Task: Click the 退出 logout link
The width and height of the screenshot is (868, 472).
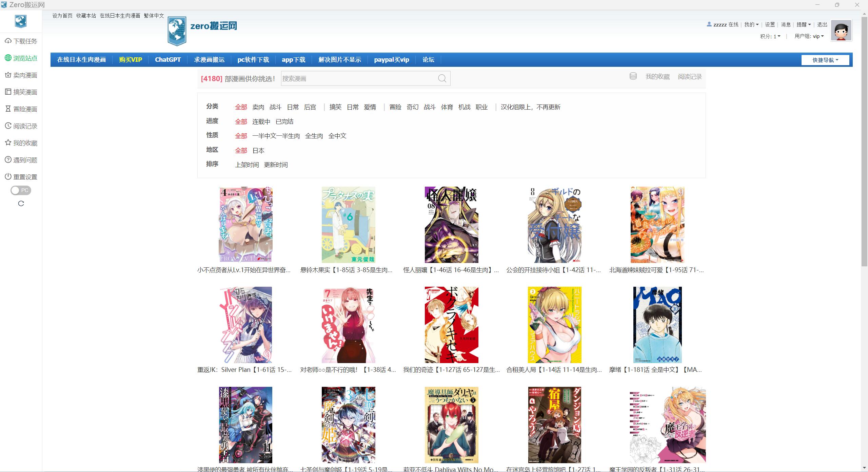Action: [822, 24]
